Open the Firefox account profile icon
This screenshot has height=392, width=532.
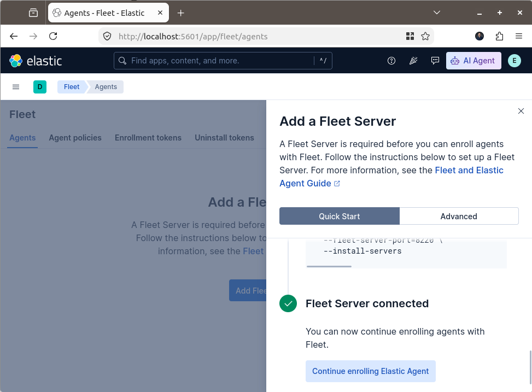tap(480, 36)
